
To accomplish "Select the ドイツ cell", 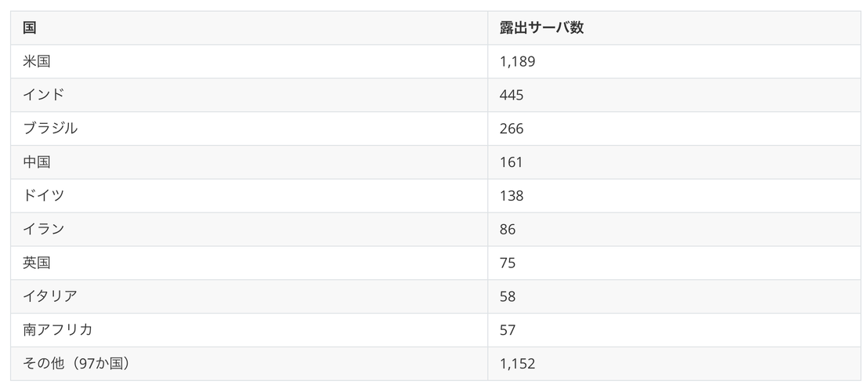I will (249, 196).
